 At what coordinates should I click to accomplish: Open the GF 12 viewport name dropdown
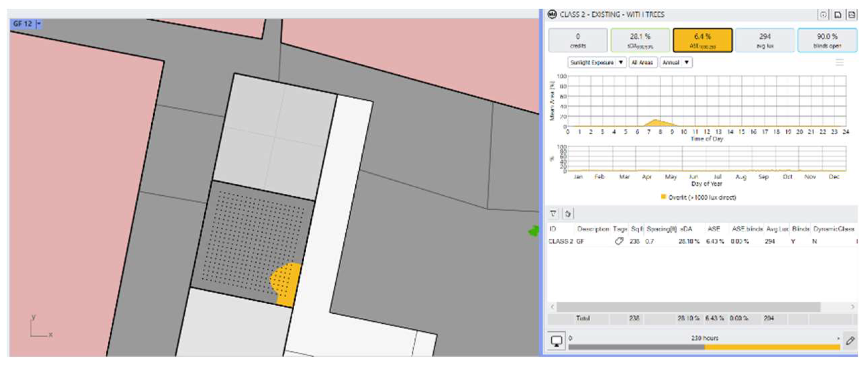click(39, 24)
